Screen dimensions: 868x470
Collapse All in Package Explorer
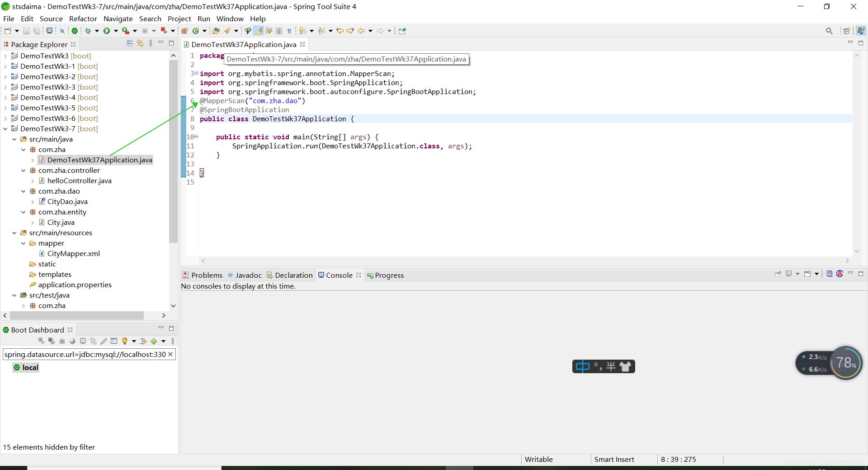tap(130, 43)
